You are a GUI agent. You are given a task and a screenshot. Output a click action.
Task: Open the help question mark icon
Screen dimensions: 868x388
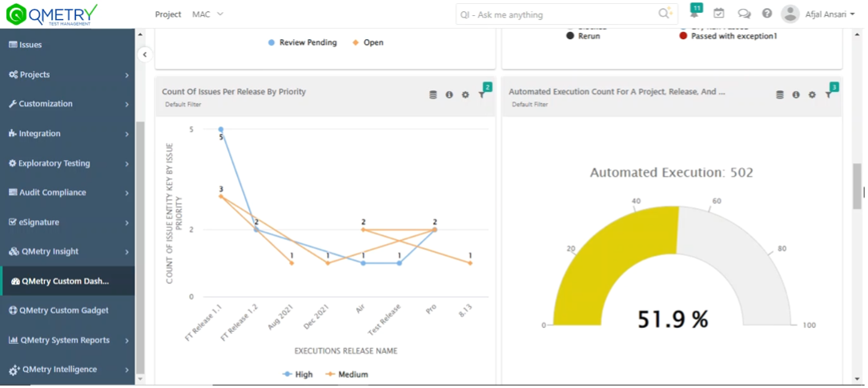coord(766,14)
